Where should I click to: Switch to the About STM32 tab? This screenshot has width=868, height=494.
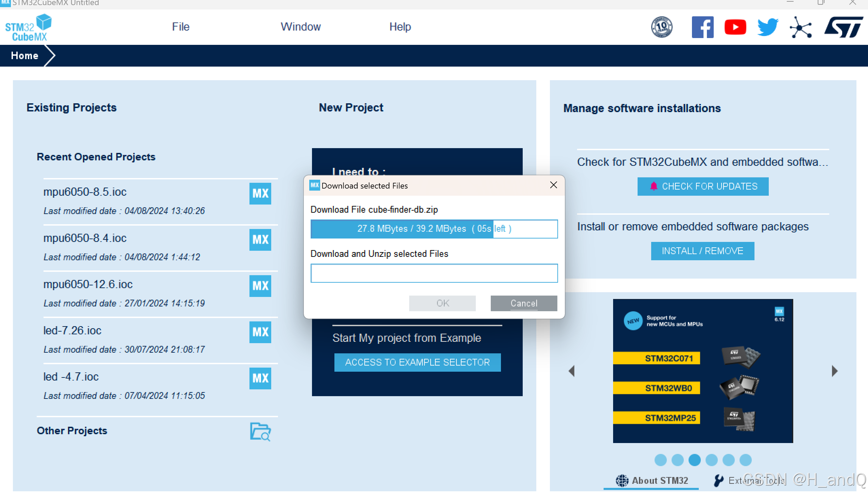click(652, 480)
